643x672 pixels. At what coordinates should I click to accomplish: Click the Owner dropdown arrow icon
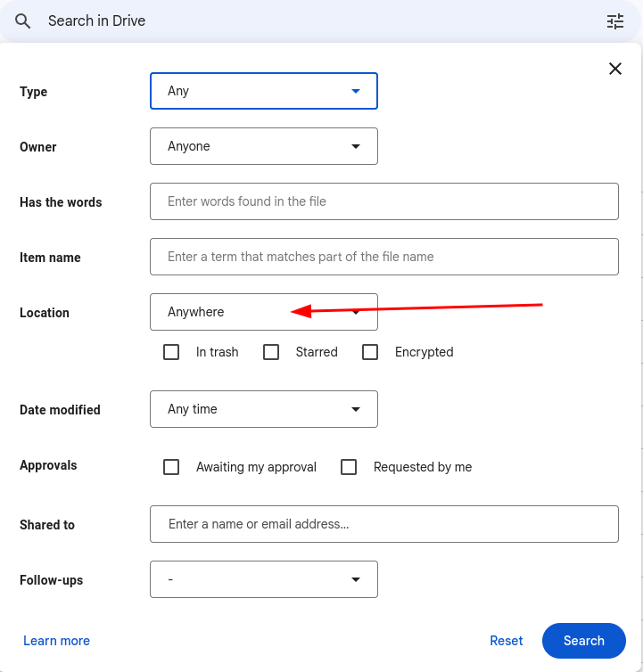pyautogui.click(x=356, y=146)
